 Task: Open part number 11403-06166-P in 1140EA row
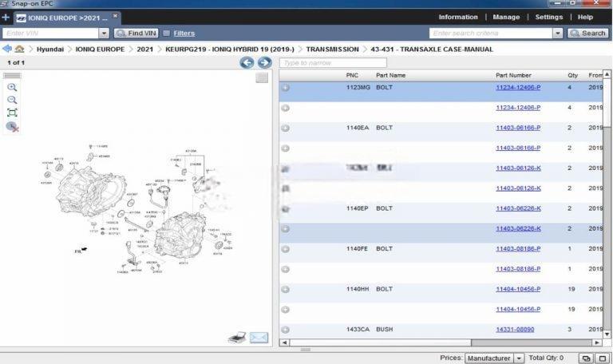click(518, 128)
